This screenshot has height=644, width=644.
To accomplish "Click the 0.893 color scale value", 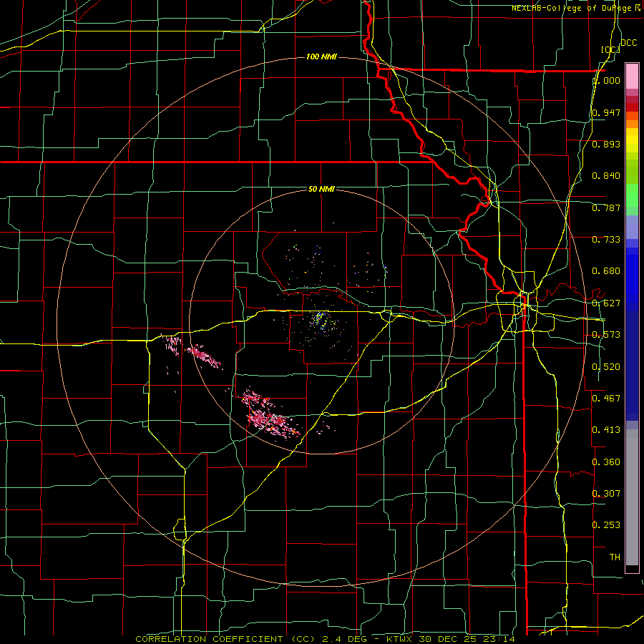I will tap(606, 144).
